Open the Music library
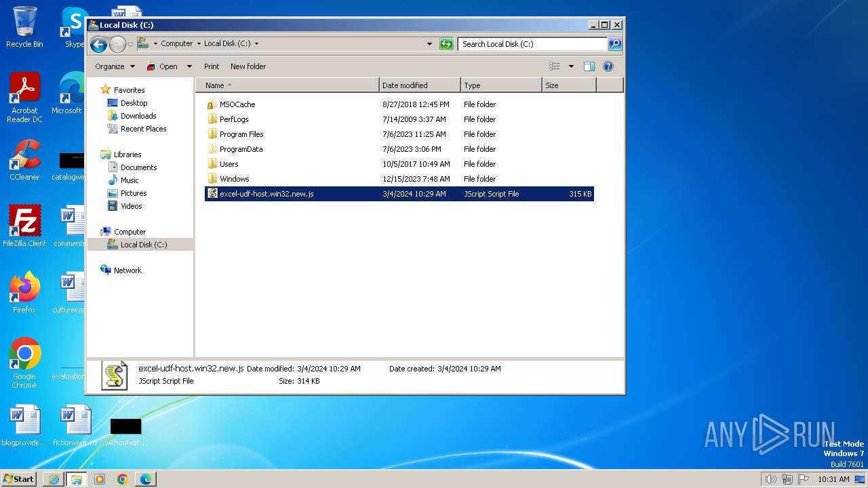 (x=130, y=180)
